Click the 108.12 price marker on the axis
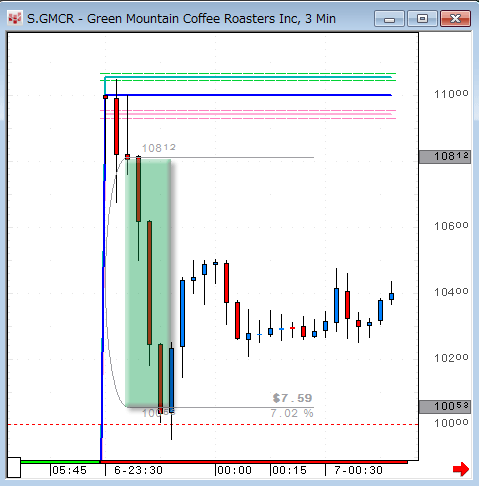 click(445, 157)
